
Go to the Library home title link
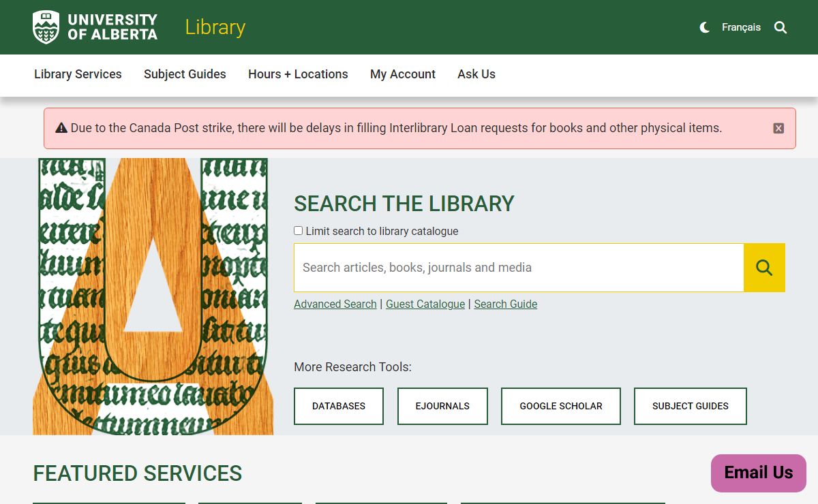(x=215, y=27)
